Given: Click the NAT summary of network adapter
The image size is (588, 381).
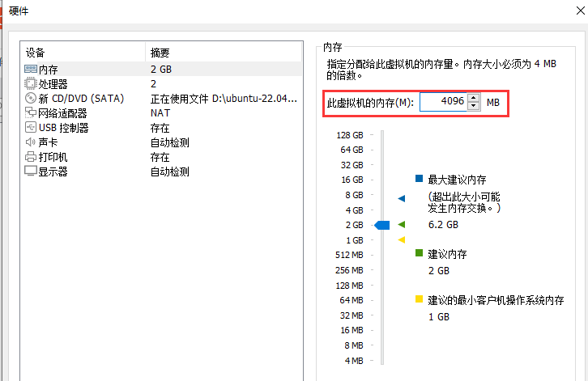Looking at the screenshot, I should 160,113.
